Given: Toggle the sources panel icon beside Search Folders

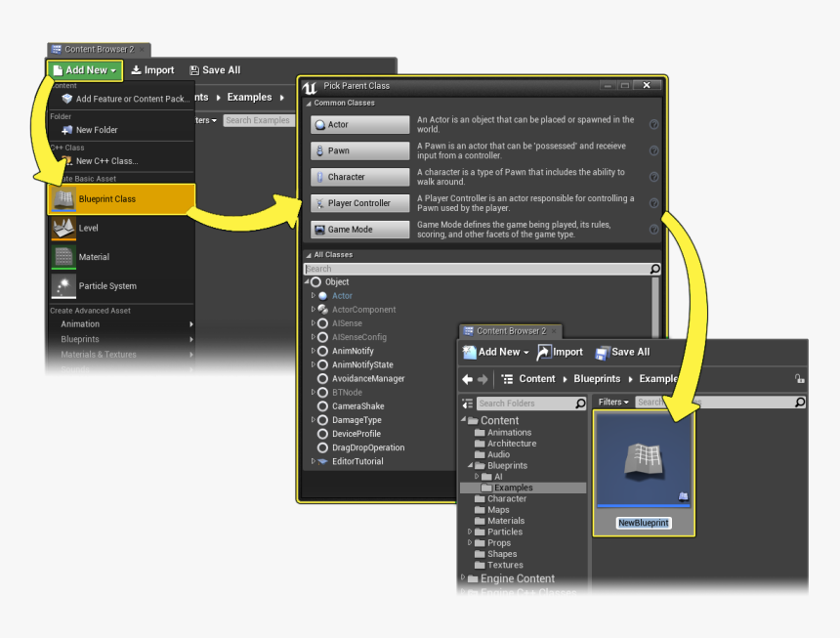Looking at the screenshot, I should (468, 404).
